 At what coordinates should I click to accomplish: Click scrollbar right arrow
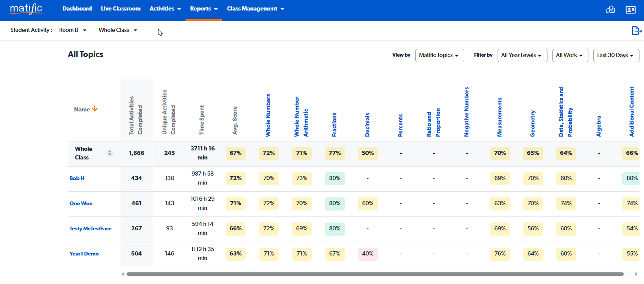click(636, 274)
